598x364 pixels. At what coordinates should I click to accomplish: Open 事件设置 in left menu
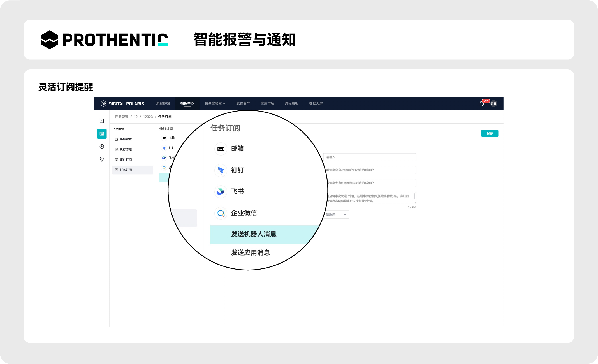[x=126, y=139]
